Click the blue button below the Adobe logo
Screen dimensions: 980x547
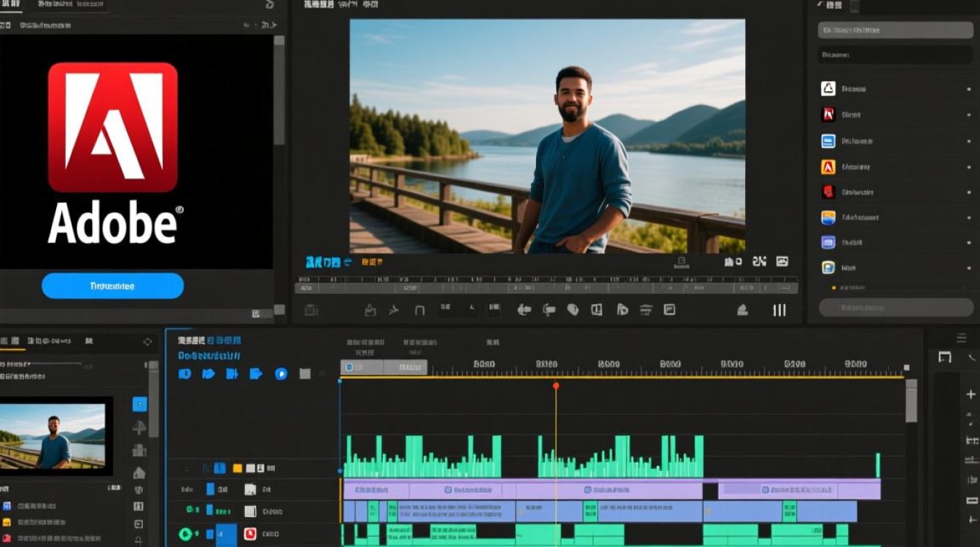coord(112,286)
